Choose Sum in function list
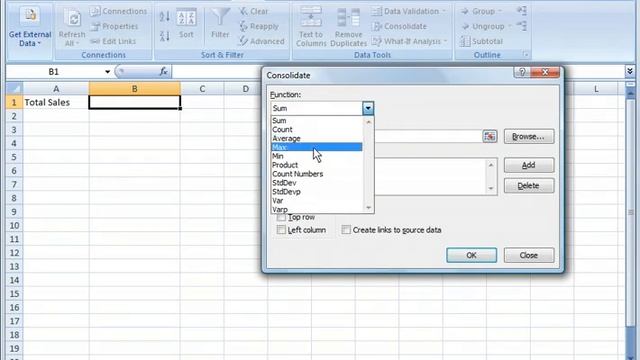The width and height of the screenshot is (640, 360). (x=317, y=120)
